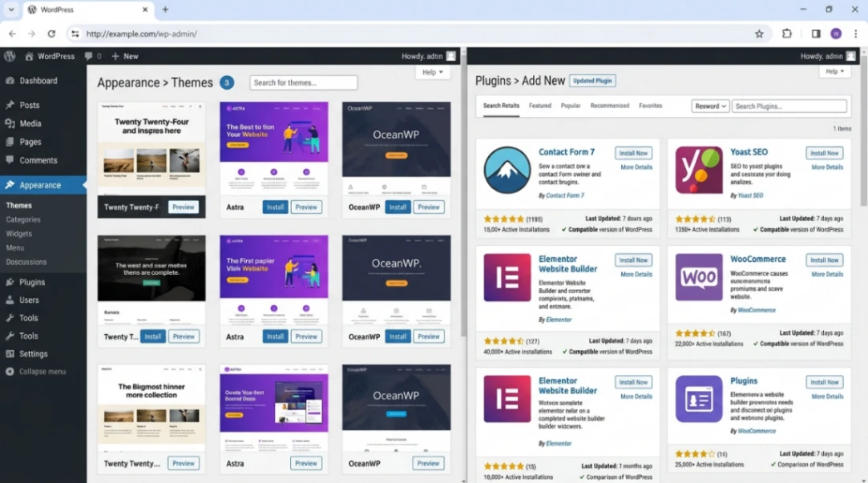
Task: Open More Details for Yoast SEO
Action: pos(826,167)
